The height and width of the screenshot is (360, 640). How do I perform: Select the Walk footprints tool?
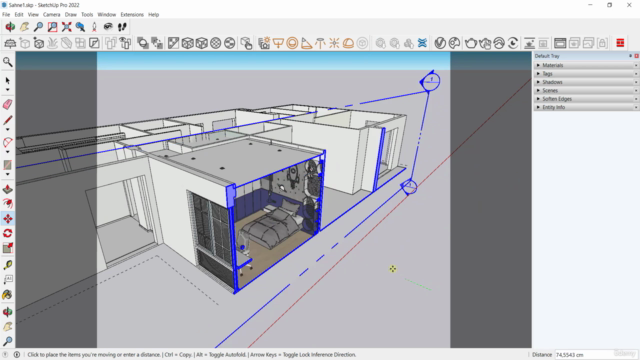pyautogui.click(x=122, y=27)
